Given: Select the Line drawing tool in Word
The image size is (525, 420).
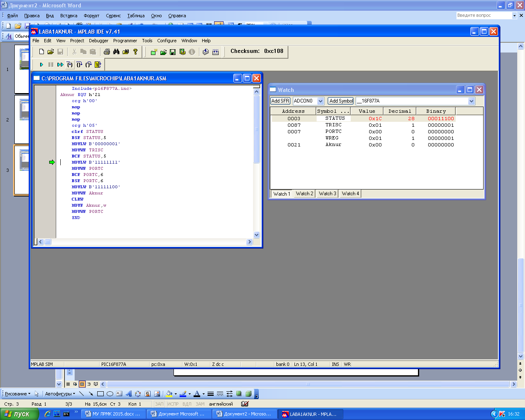Looking at the screenshot, I should click(x=81, y=394).
